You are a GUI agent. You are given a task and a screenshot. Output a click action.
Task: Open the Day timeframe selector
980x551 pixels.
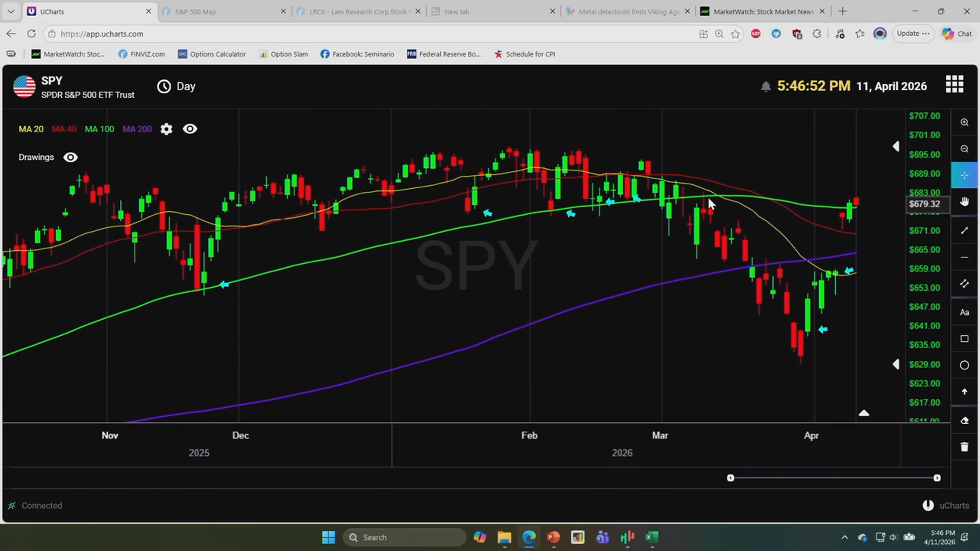pos(176,86)
